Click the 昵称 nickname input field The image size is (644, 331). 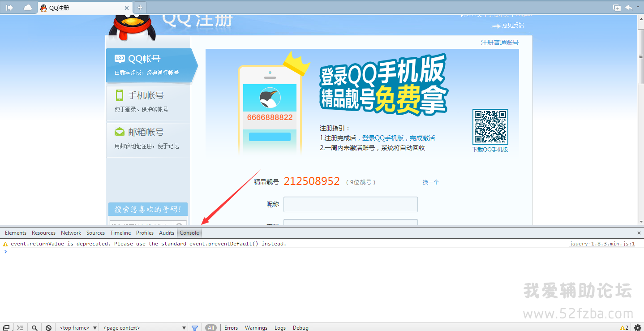(x=350, y=204)
